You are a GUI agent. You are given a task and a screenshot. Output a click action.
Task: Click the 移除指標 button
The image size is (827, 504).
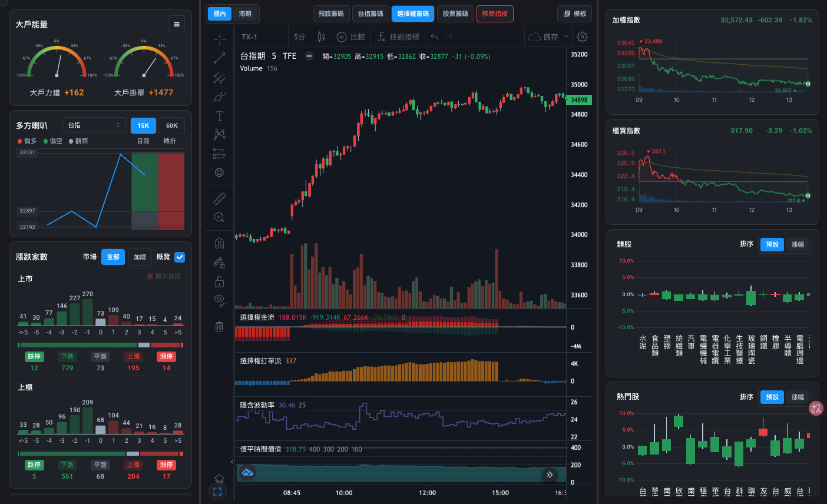click(x=495, y=14)
